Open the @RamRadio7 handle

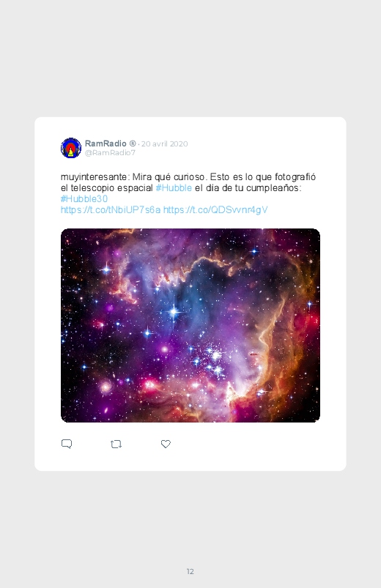tap(110, 152)
